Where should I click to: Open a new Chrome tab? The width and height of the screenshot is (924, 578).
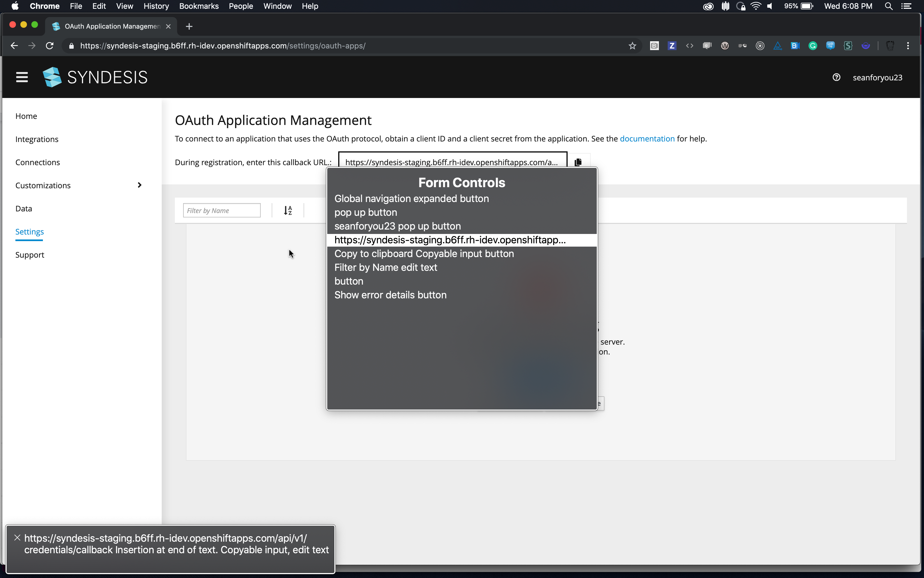coord(189,26)
